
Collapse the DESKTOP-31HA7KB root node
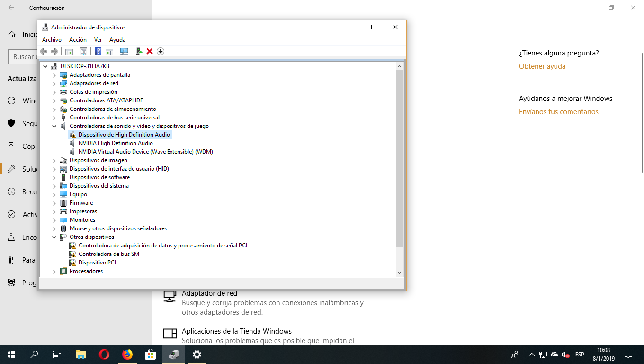[x=45, y=66]
